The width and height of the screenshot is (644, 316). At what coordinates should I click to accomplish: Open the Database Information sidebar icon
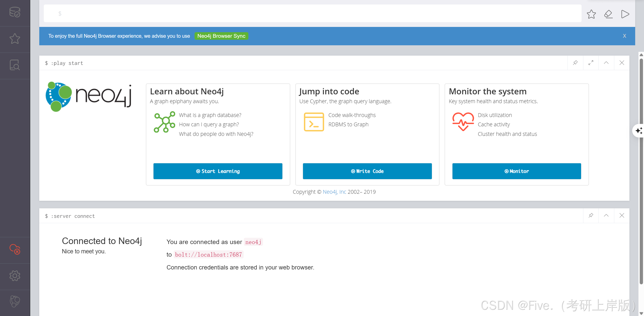15,12
